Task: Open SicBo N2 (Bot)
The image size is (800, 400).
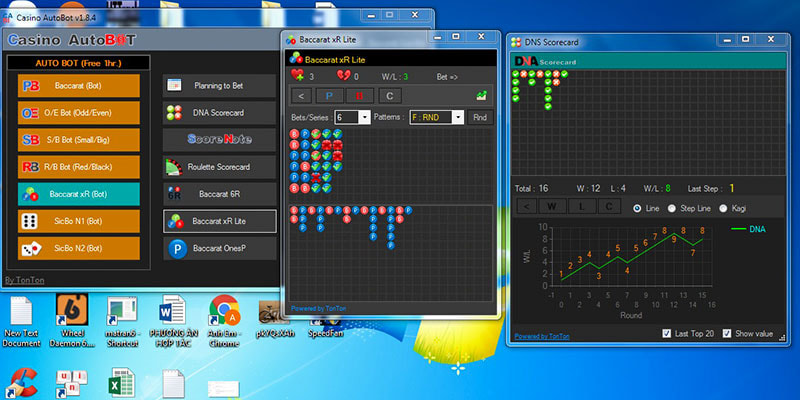Action: point(79,248)
